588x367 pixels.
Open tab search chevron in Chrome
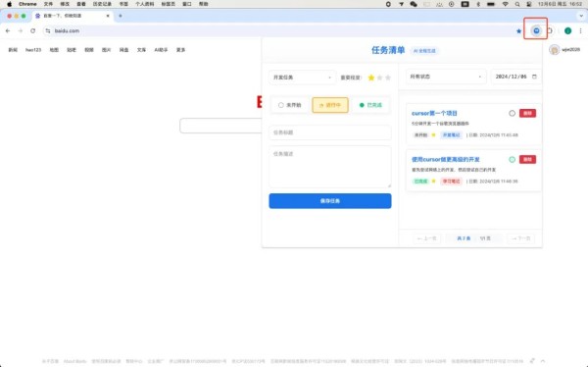tap(581, 16)
